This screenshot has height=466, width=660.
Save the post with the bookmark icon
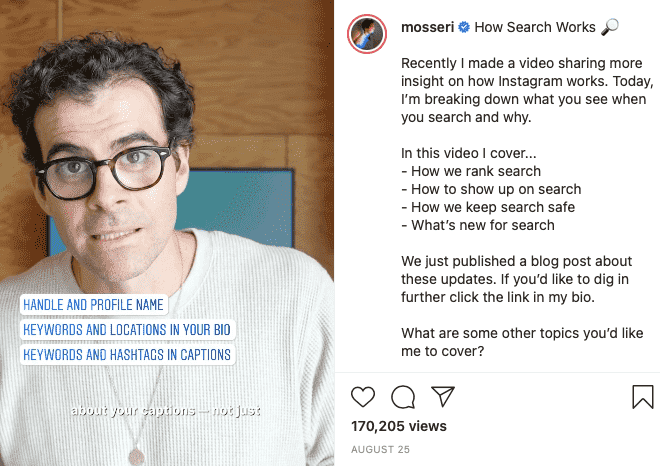pos(643,397)
